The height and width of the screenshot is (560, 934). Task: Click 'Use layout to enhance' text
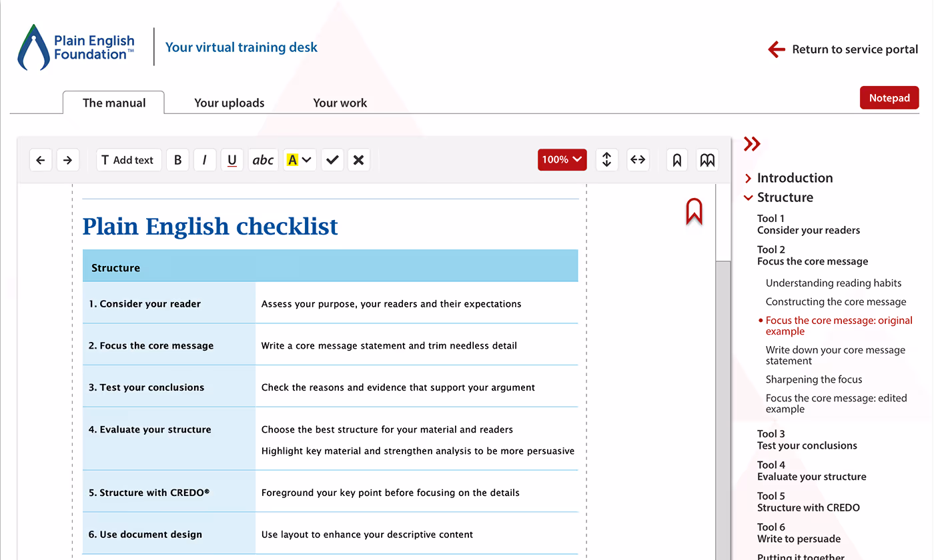pyautogui.click(x=367, y=535)
